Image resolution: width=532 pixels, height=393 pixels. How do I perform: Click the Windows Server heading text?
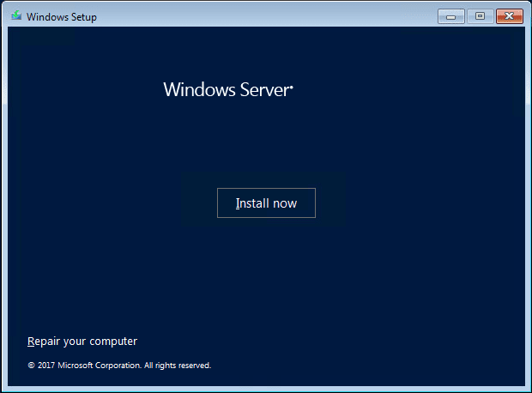coord(228,89)
